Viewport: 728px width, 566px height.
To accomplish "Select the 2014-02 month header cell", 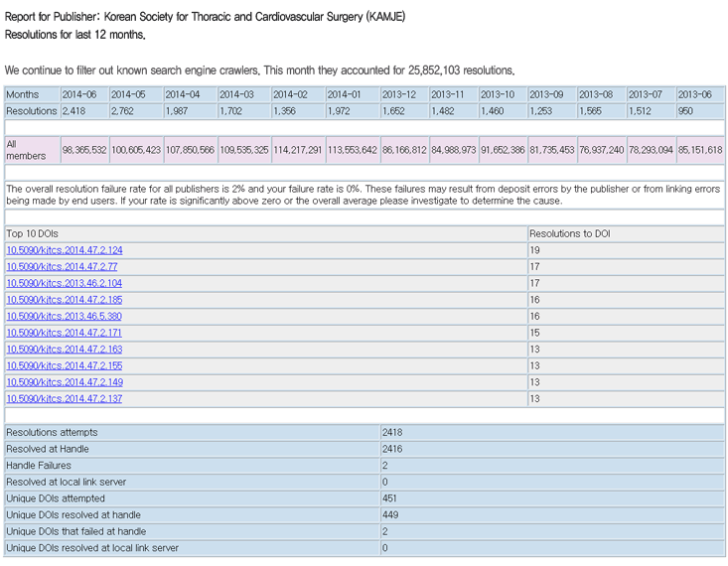I will coord(298,94).
